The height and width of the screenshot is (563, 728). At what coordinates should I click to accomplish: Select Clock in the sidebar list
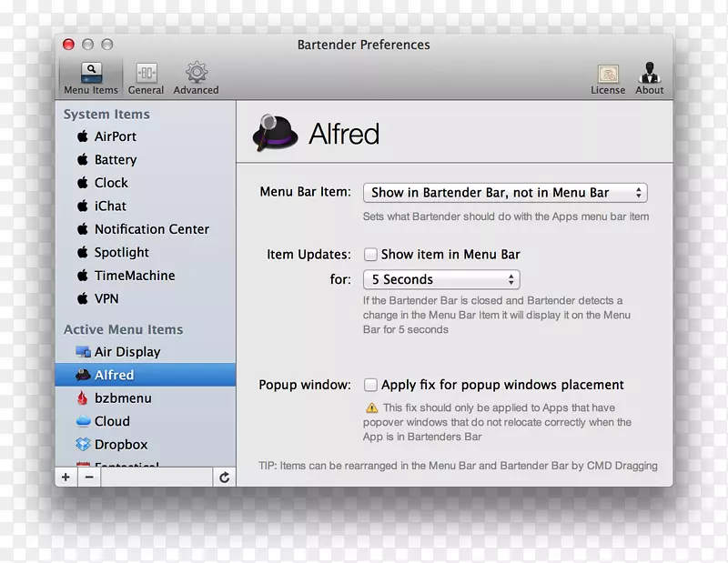(146, 183)
